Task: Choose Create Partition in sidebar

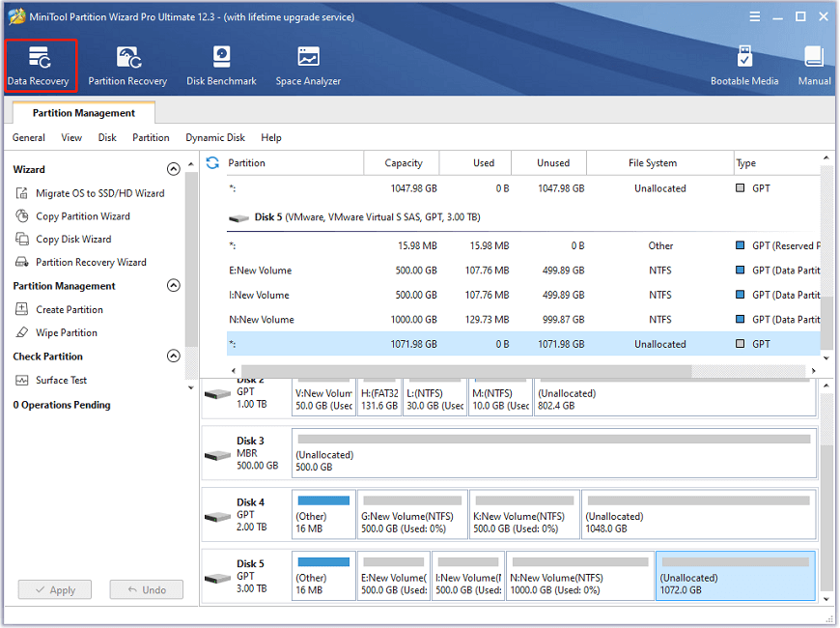Action: (x=60, y=309)
